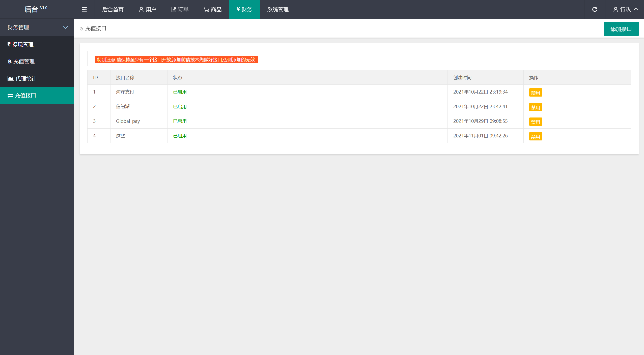Image resolution: width=644 pixels, height=355 pixels.
Task: Disable the 海洋支付 interface
Action: click(535, 93)
